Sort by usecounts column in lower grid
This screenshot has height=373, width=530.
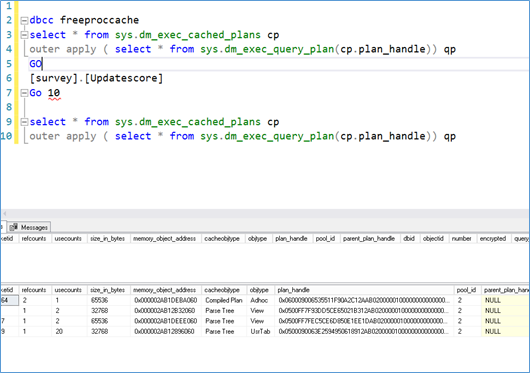[x=68, y=290]
